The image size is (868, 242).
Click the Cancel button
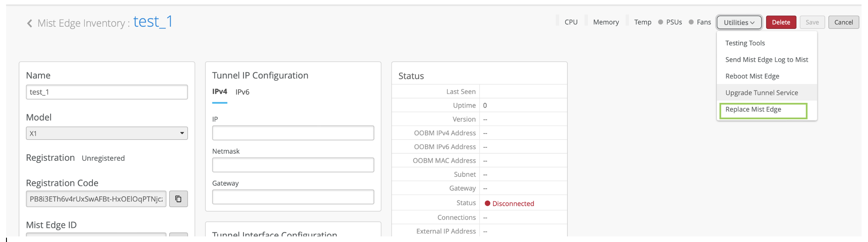click(x=843, y=22)
